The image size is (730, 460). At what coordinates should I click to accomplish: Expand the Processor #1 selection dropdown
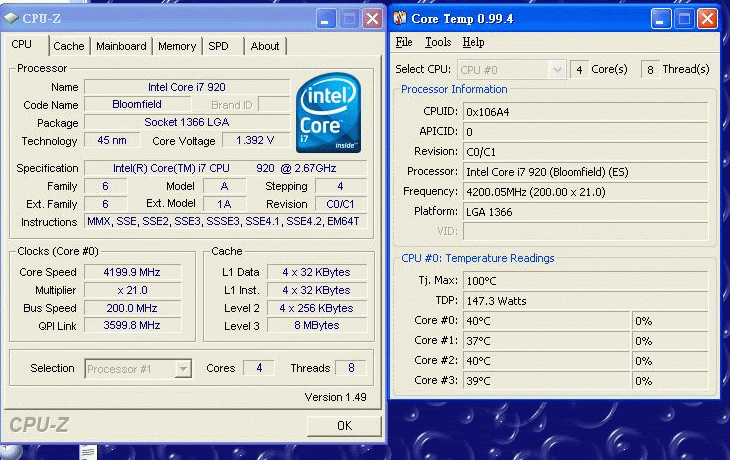coord(183,369)
